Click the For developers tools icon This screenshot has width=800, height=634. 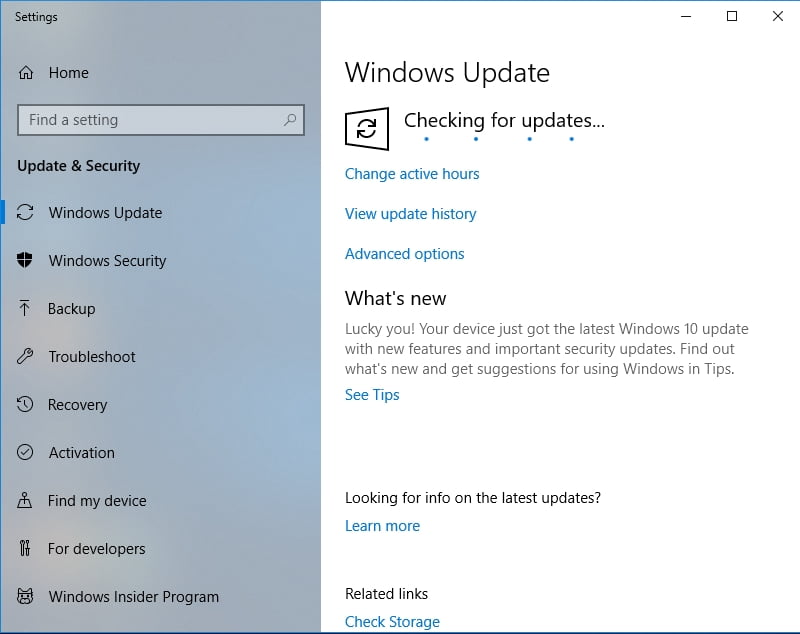pyautogui.click(x=24, y=548)
